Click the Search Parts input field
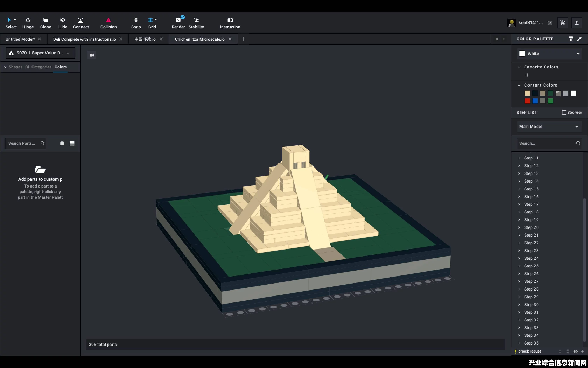Viewport: 588px width, 368px height. [x=26, y=143]
